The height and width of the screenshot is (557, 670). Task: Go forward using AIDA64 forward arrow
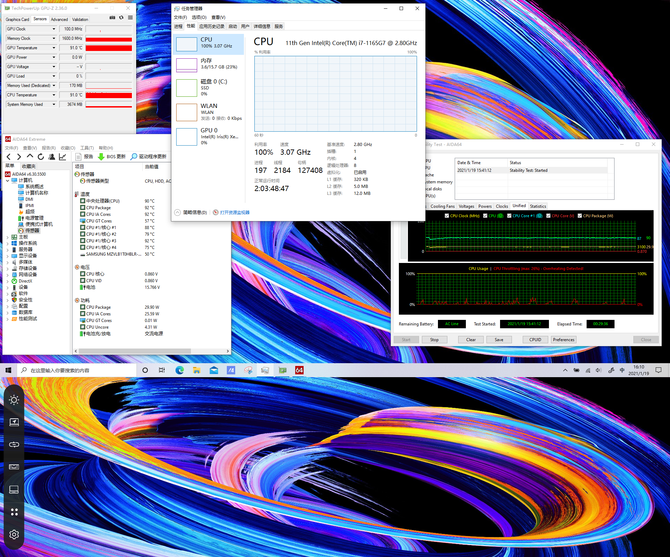pos(19,157)
